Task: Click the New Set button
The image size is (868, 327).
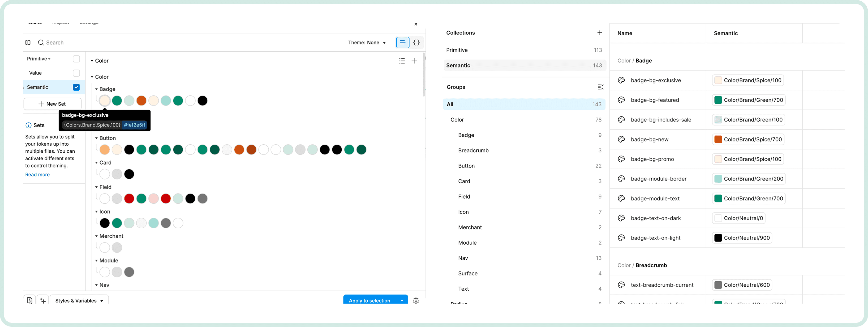Action: 52,104
